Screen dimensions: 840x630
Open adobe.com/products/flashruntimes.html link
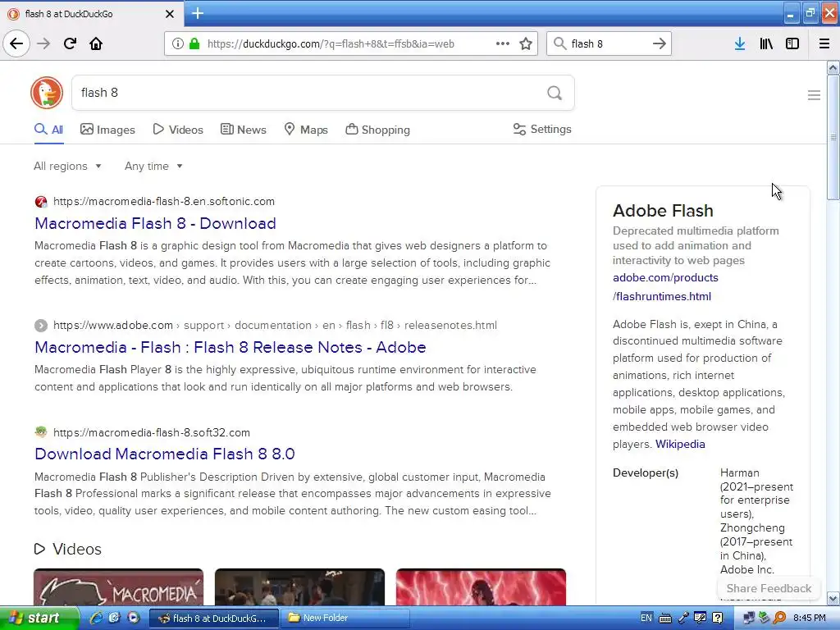[x=665, y=286]
